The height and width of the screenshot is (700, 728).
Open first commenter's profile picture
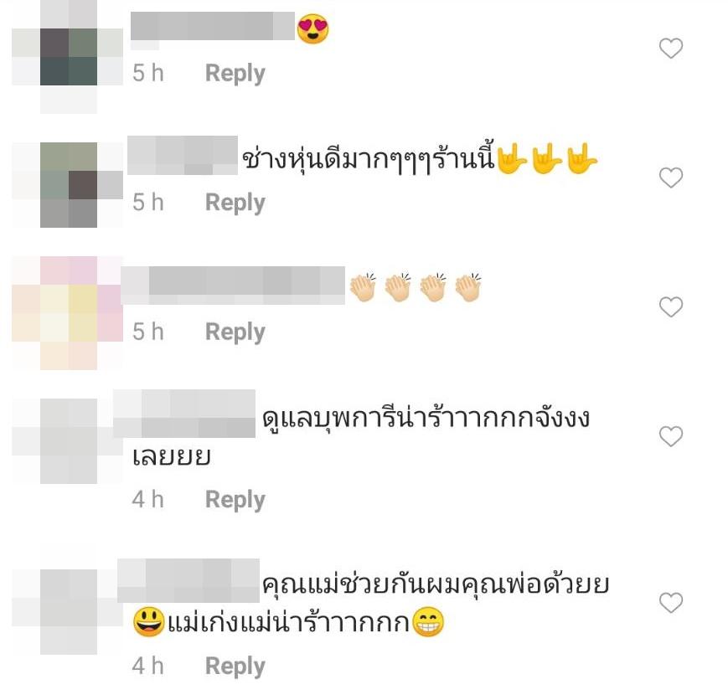(x=68, y=57)
